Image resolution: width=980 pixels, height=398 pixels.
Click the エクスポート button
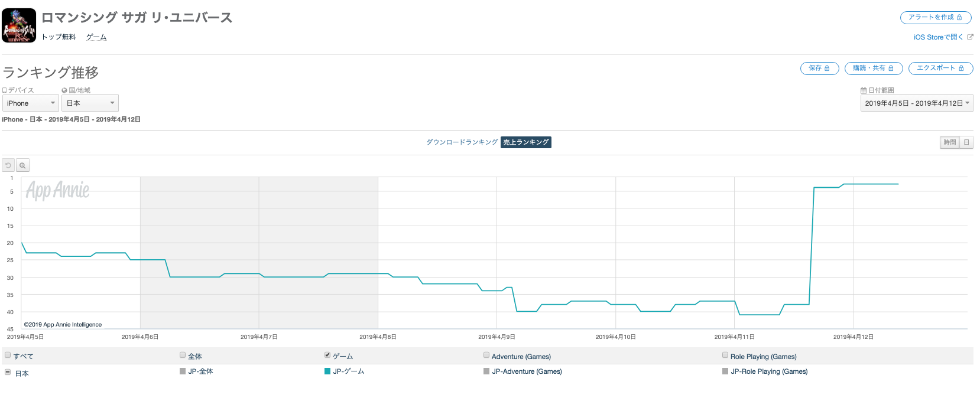(x=940, y=68)
